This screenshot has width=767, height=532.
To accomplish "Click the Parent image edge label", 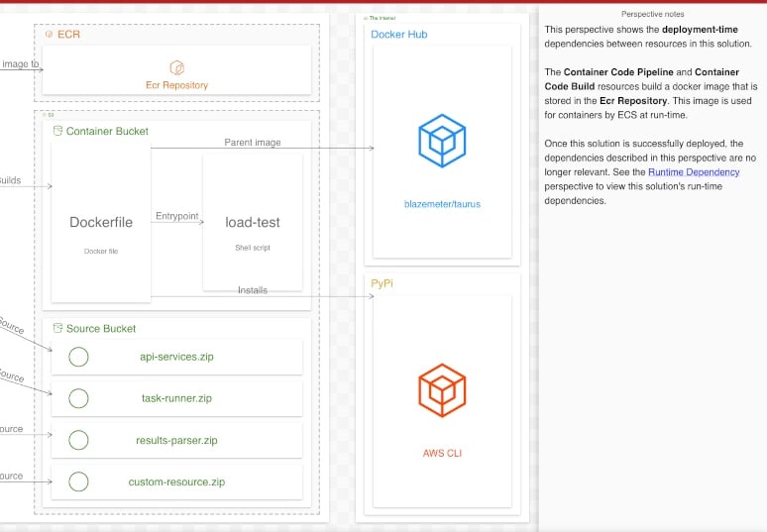I will [x=252, y=143].
